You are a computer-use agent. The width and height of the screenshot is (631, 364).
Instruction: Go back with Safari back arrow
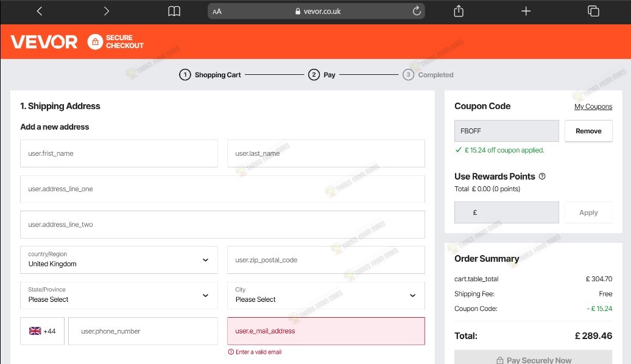coord(40,12)
